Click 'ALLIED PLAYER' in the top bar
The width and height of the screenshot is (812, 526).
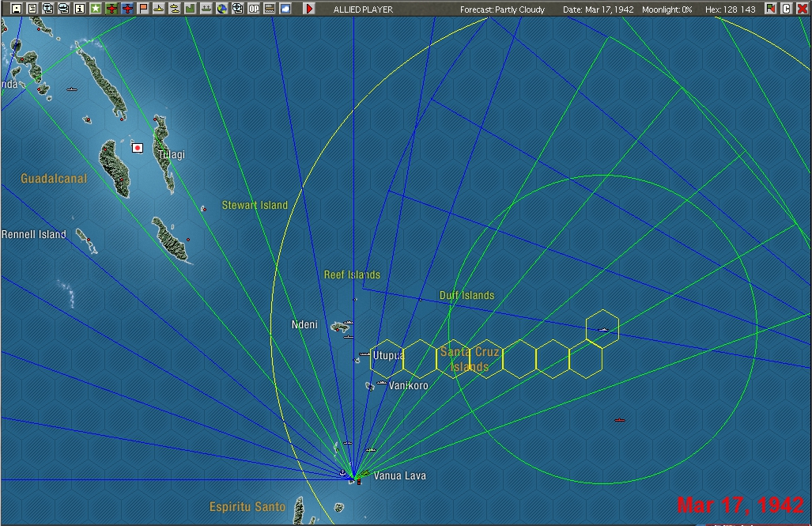click(363, 9)
